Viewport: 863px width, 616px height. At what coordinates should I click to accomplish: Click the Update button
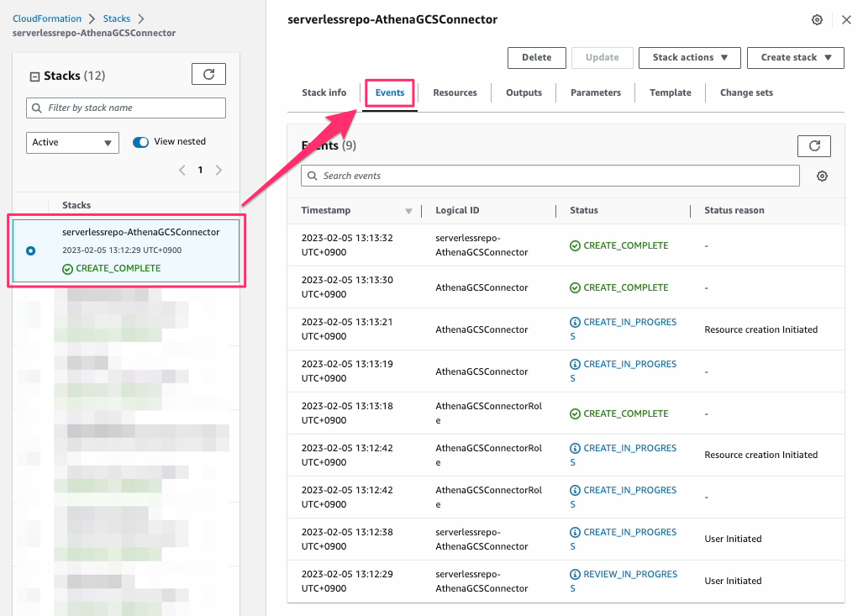click(603, 57)
